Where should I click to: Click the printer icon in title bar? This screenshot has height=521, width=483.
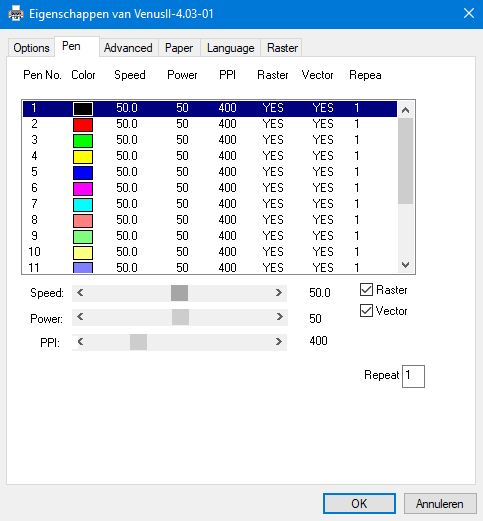[16, 14]
